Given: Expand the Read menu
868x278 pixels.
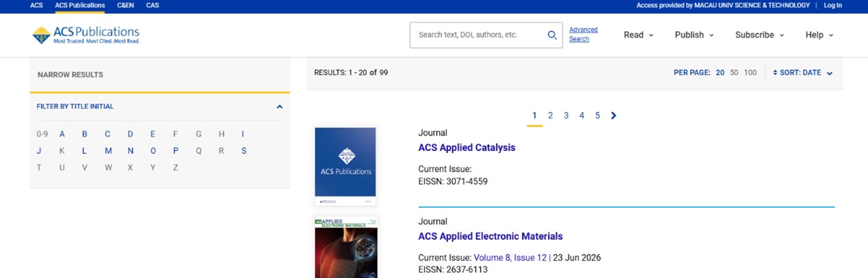Looking at the screenshot, I should tap(638, 35).
